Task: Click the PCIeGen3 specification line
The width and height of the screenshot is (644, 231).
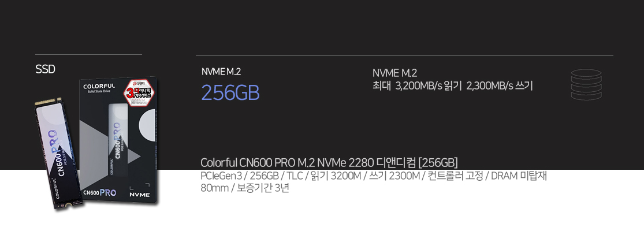Action: pos(373,176)
